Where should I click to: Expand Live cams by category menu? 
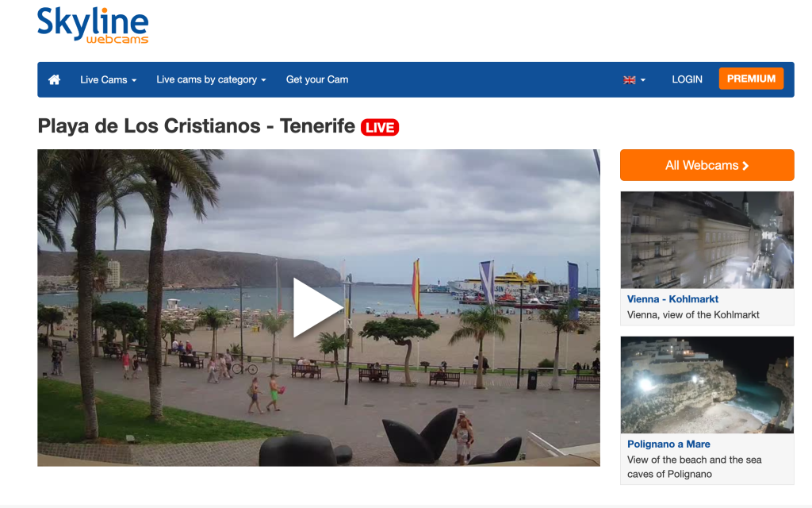click(211, 79)
